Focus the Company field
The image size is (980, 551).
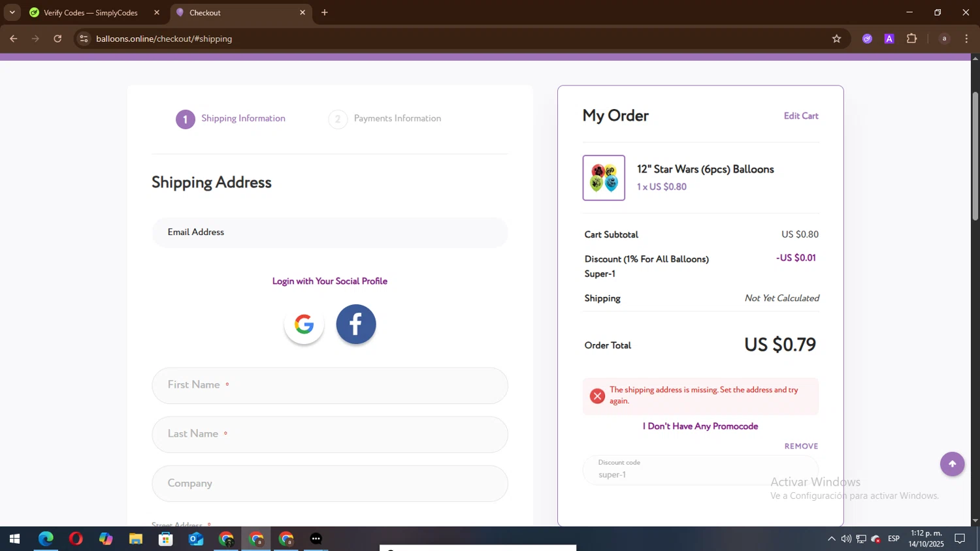click(x=330, y=483)
